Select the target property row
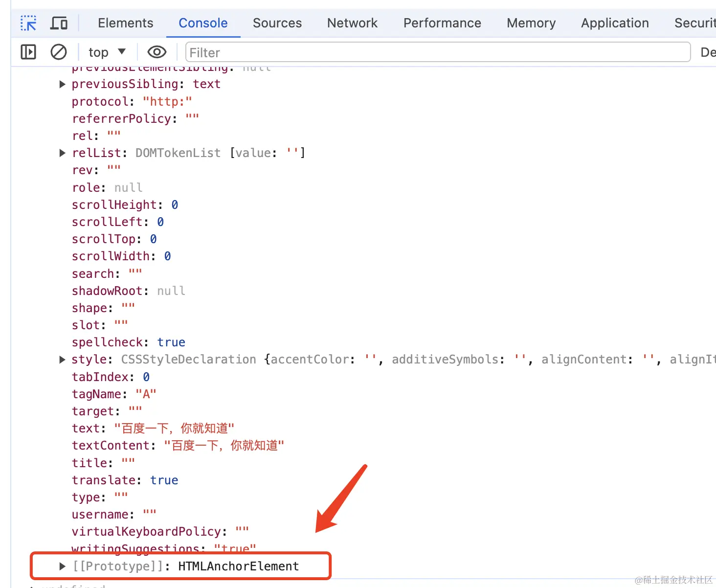Image resolution: width=716 pixels, height=588 pixels. click(107, 411)
